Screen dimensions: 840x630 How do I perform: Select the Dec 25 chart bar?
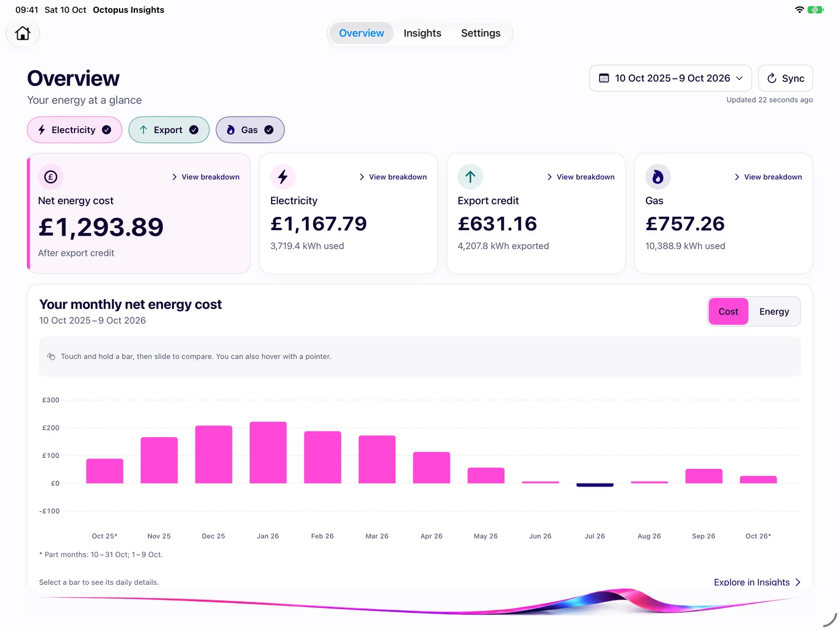point(214,454)
